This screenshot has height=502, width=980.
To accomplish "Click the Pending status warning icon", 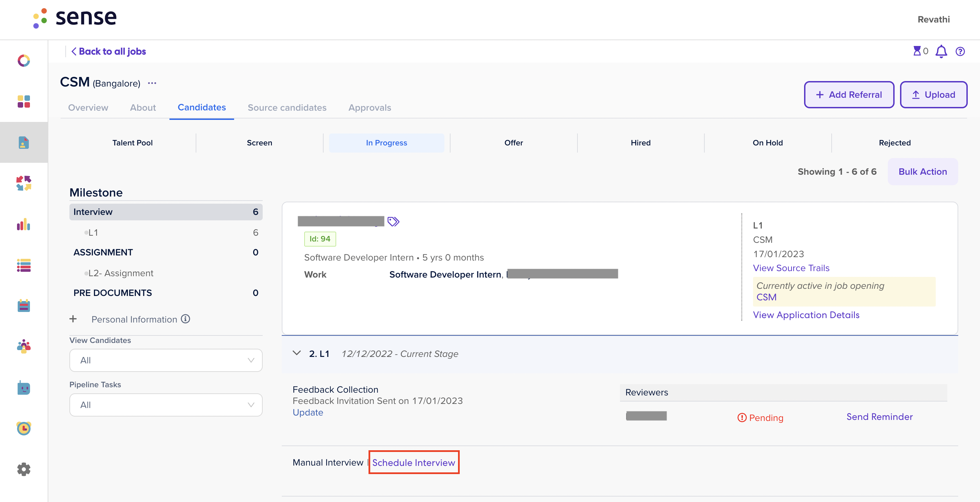I will (742, 418).
